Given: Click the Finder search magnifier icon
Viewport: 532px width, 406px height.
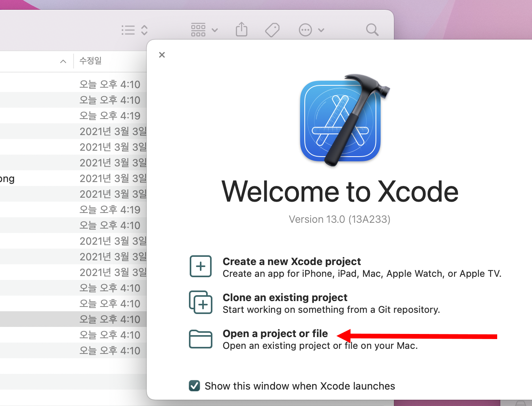Looking at the screenshot, I should (x=372, y=30).
